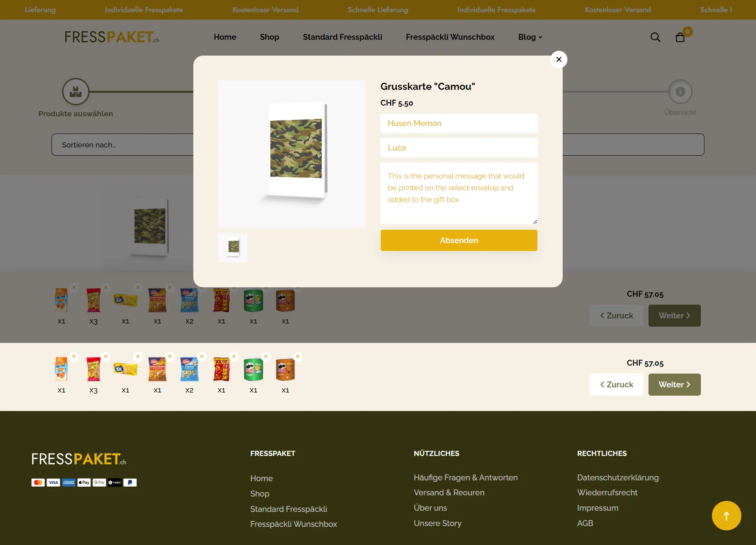Open Häufige Fragen & Antworten footer link
Viewport: 756px width, 545px height.
(465, 478)
